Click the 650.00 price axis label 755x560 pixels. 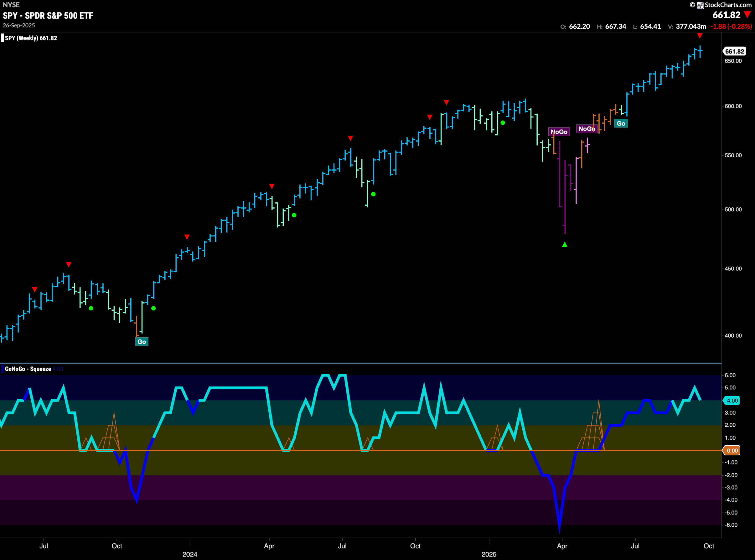coord(733,61)
